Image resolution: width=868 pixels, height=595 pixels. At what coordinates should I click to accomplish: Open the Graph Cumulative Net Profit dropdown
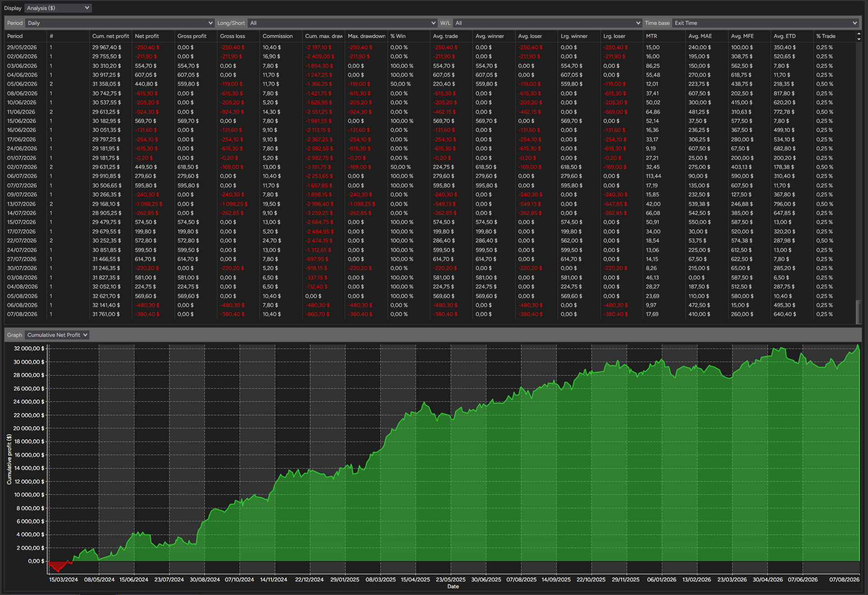57,335
